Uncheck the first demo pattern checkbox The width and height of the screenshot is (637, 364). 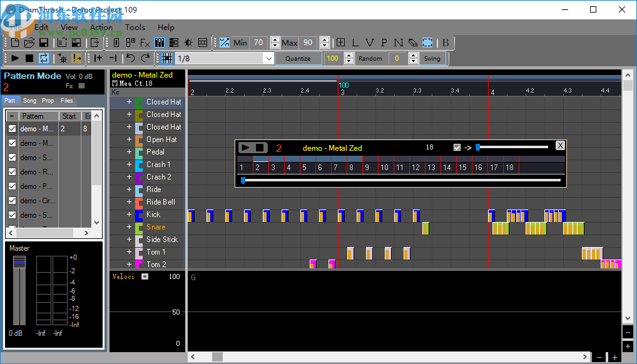(x=12, y=129)
